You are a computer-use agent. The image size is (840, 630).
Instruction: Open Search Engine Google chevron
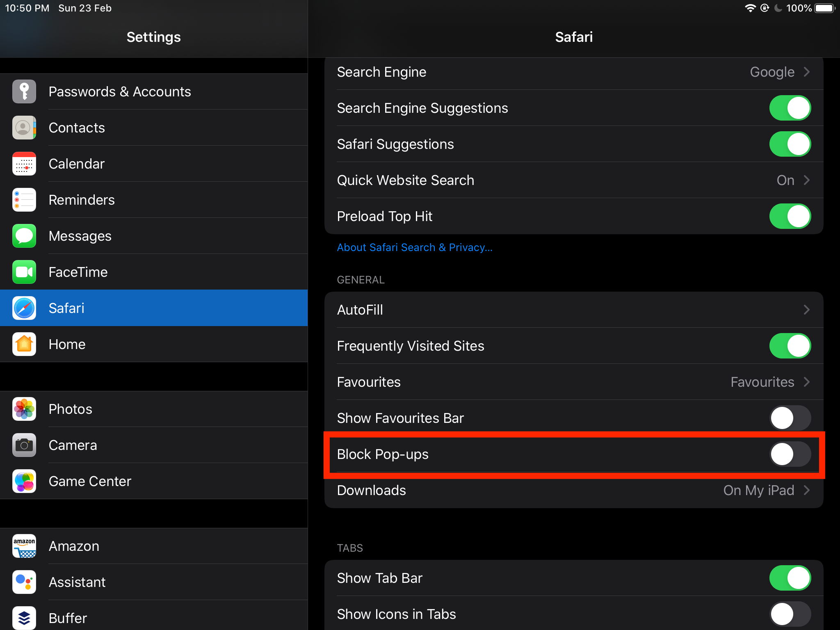[806, 72]
